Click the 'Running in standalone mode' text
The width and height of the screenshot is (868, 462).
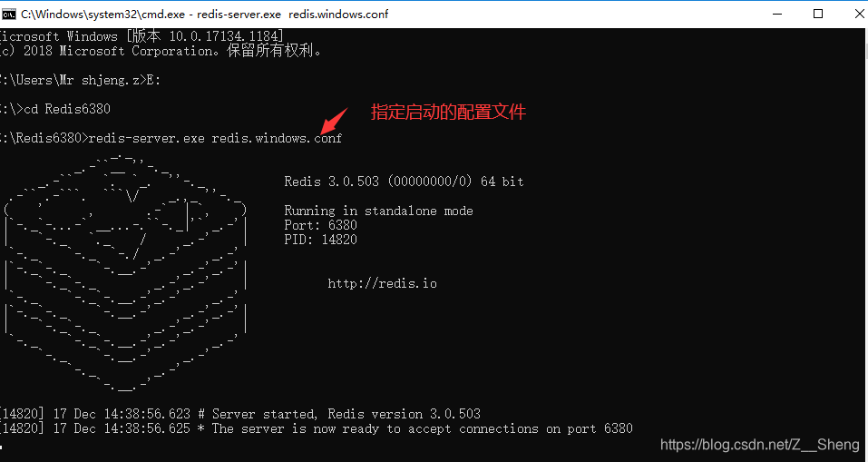pyautogui.click(x=378, y=211)
